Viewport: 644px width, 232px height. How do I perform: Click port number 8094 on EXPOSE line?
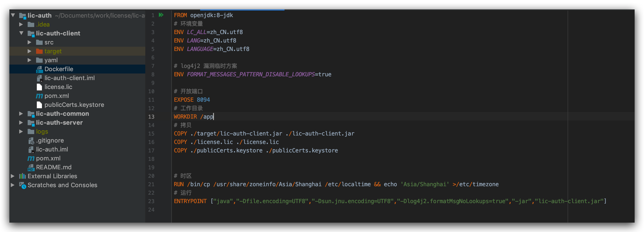pyautogui.click(x=203, y=100)
